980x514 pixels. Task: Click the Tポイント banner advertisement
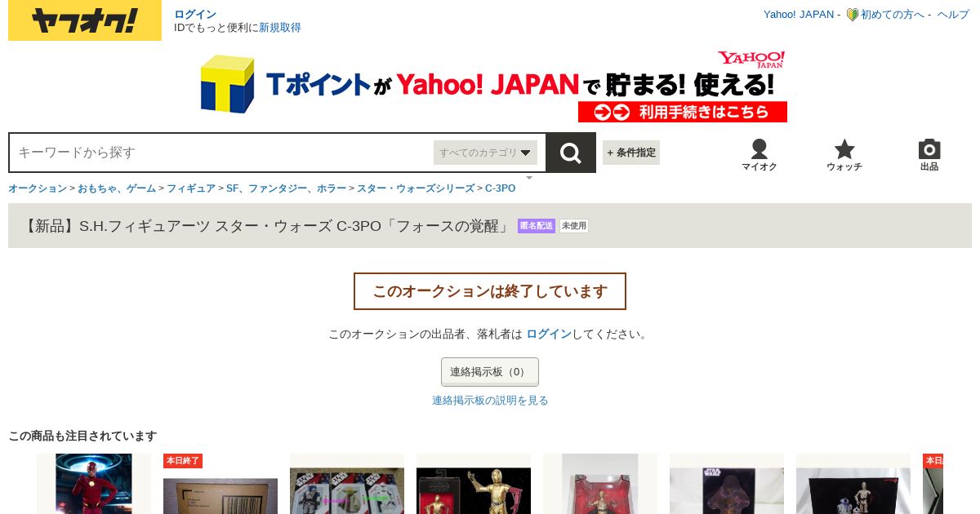click(x=493, y=85)
